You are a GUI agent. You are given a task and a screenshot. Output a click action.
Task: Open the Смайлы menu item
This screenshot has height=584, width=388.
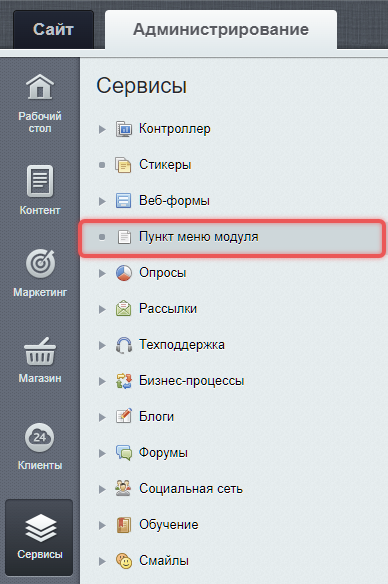164,561
